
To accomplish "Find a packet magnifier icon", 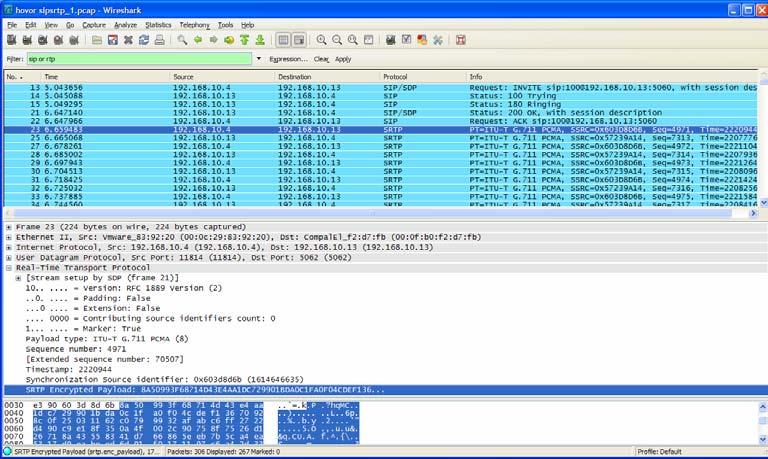I will pyautogui.click(x=182, y=40).
